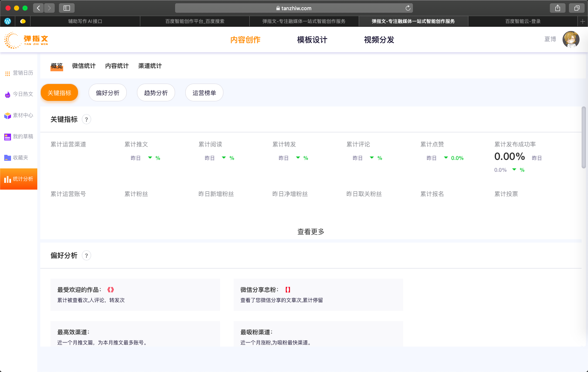Click 查看更多 to expand metrics
The image size is (588, 372).
click(x=311, y=232)
